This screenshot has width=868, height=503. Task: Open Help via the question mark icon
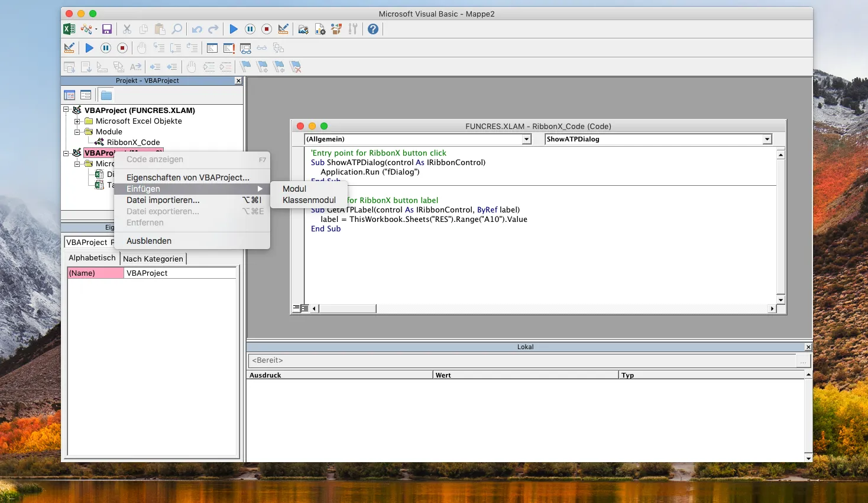click(373, 29)
